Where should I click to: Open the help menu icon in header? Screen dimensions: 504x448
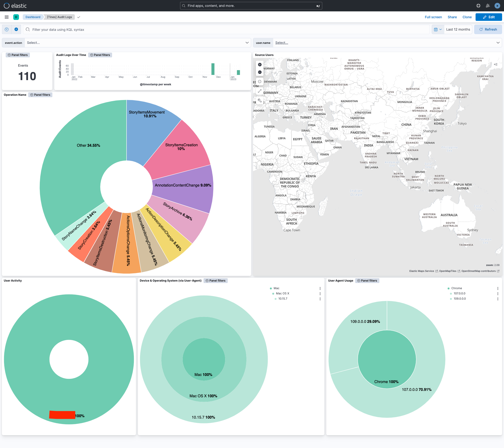(x=478, y=6)
